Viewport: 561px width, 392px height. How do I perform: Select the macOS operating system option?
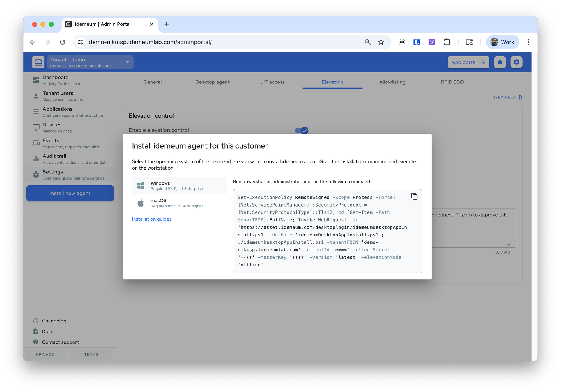[179, 203]
